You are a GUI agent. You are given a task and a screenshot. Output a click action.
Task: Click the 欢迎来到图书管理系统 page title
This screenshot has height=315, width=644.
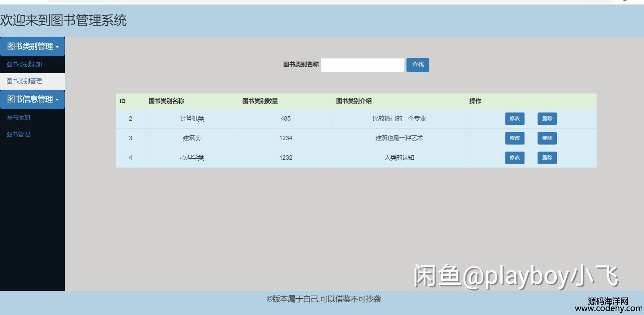click(x=63, y=21)
